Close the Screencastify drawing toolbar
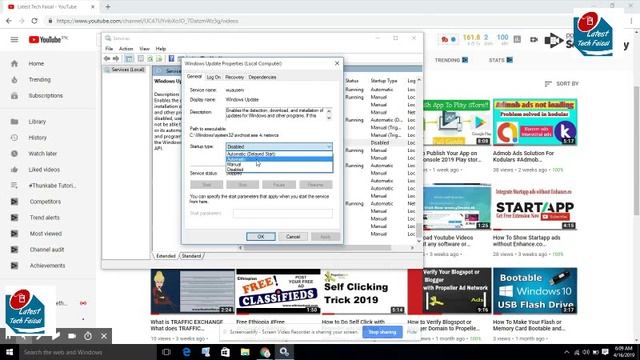Image resolution: width=640 pixels, height=360 pixels. 104,336
